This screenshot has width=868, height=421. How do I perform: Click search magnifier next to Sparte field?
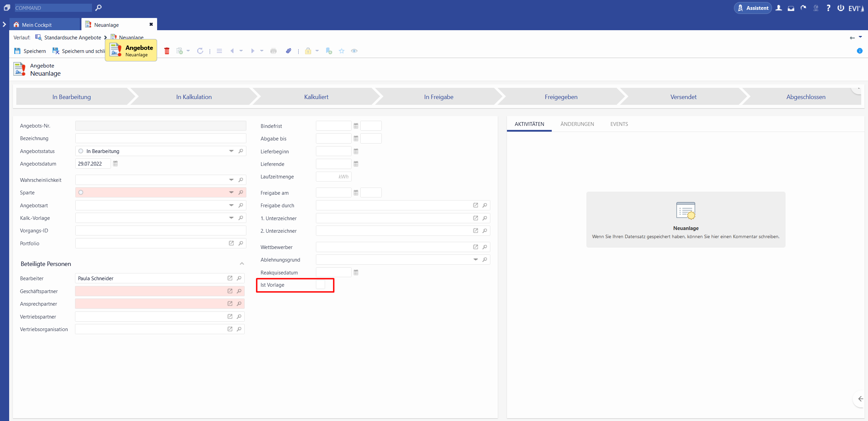[241, 192]
